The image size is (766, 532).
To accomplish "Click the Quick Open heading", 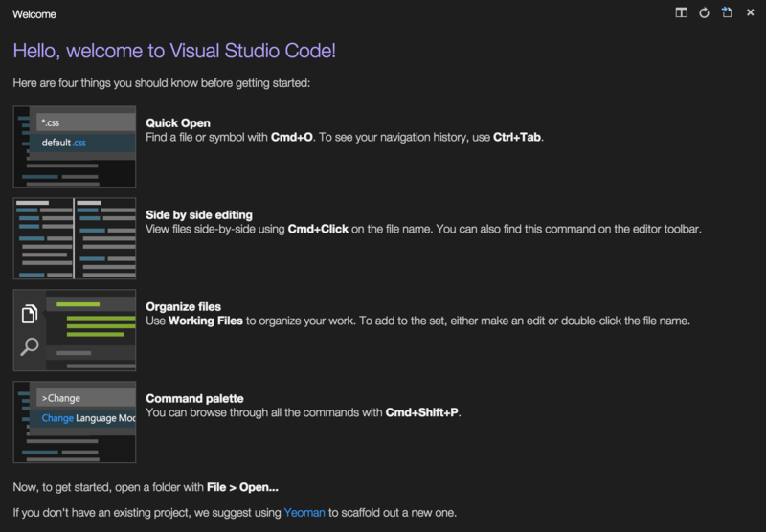I will (x=178, y=123).
